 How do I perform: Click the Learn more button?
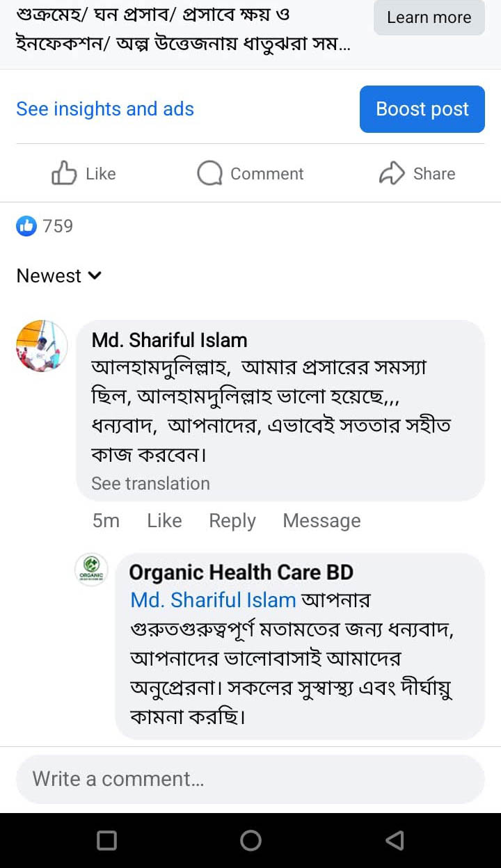[429, 17]
